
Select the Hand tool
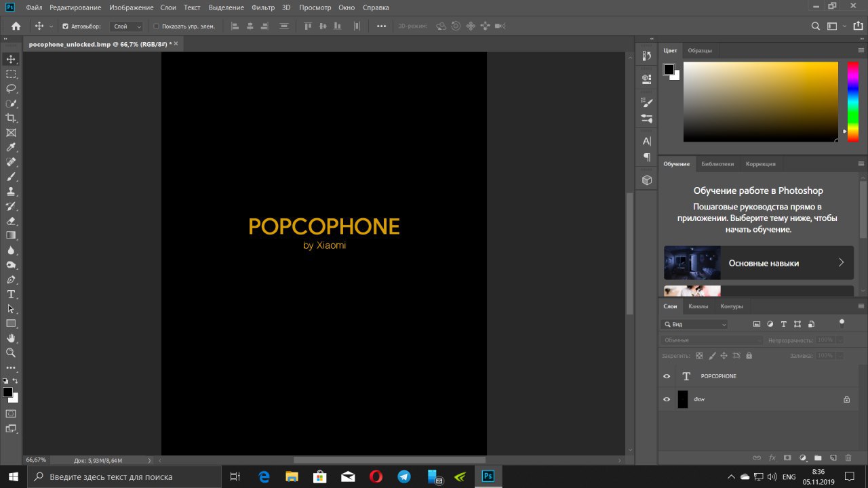[11, 338]
